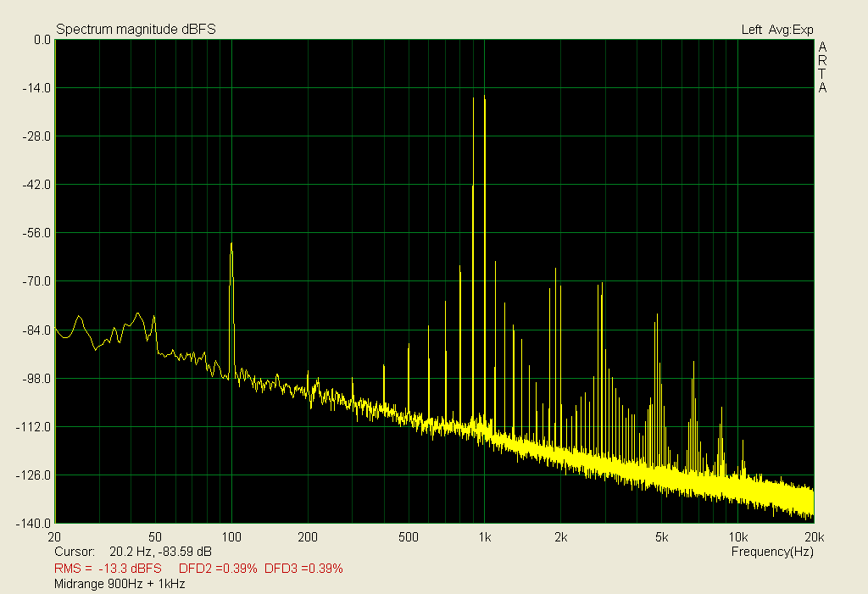Image resolution: width=868 pixels, height=594 pixels.
Task: Click the -28.0 y-axis label
Action: [36, 136]
